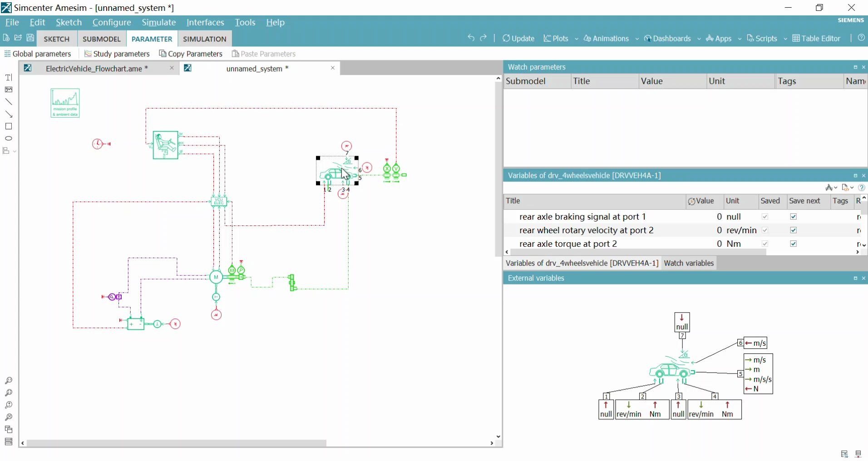
Task: Redo the last action
Action: tap(483, 38)
